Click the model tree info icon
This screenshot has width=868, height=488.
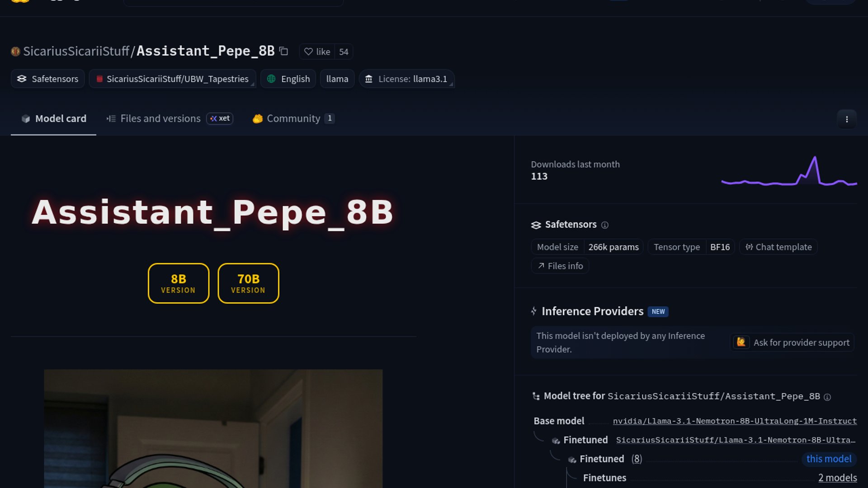tap(827, 397)
